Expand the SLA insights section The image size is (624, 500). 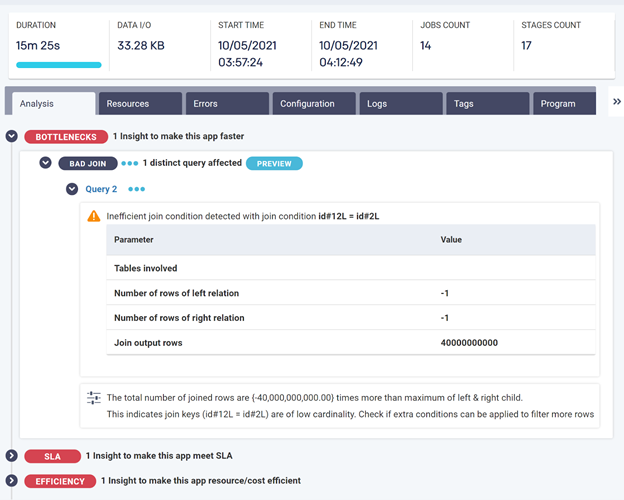click(x=12, y=455)
